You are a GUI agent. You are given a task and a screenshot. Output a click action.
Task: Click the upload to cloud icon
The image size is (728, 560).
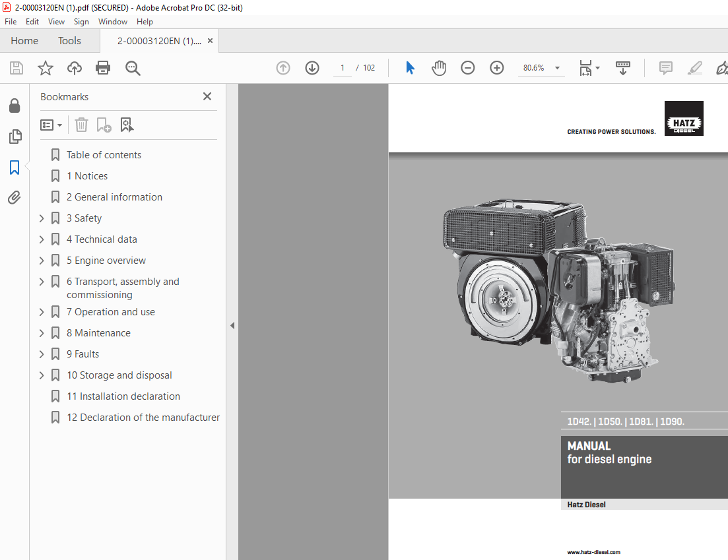click(x=75, y=68)
